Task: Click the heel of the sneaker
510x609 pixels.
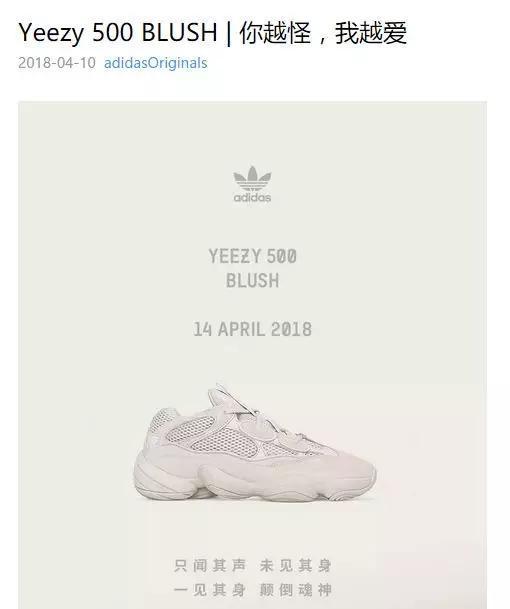Action: point(150,447)
